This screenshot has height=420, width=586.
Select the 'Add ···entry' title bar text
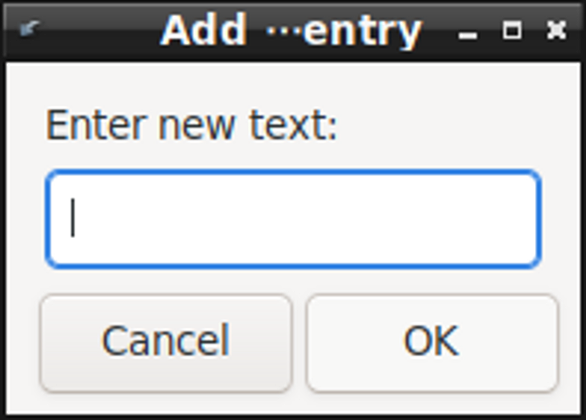291,30
